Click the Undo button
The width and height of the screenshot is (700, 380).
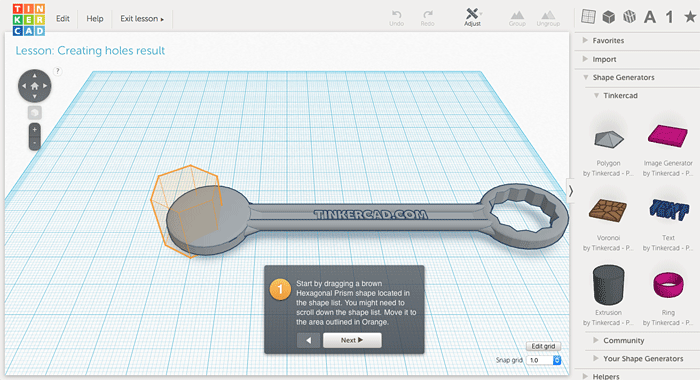click(396, 18)
